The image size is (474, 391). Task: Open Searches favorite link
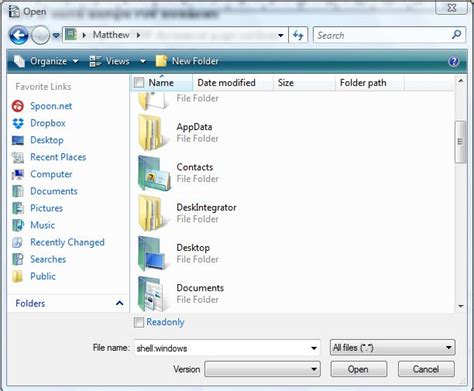click(48, 259)
